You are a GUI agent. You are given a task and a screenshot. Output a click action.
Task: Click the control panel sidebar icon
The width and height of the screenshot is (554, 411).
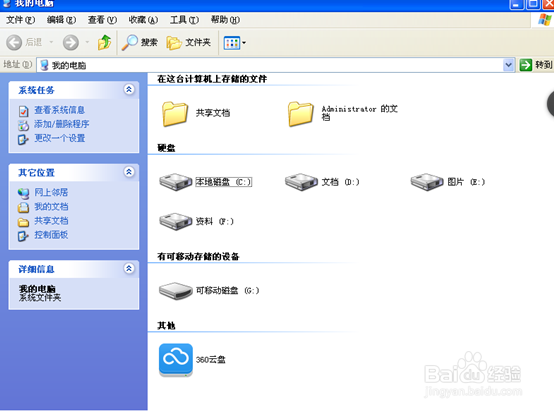pos(23,236)
